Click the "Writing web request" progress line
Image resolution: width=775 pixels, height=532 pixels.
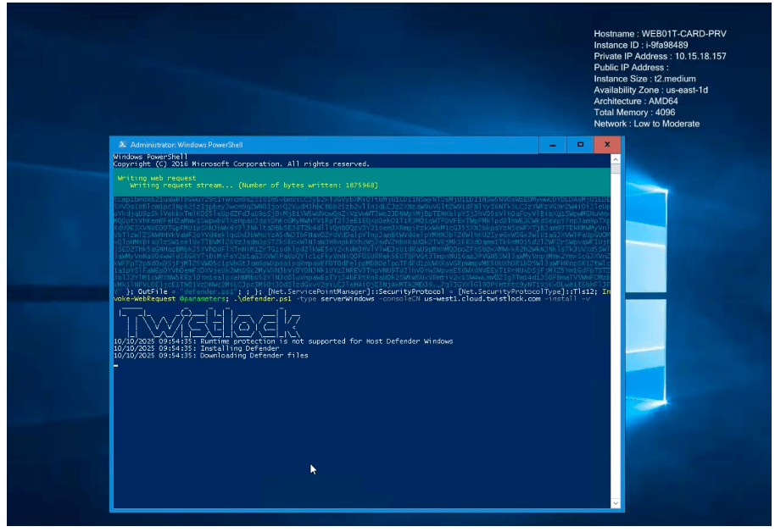[x=157, y=178]
